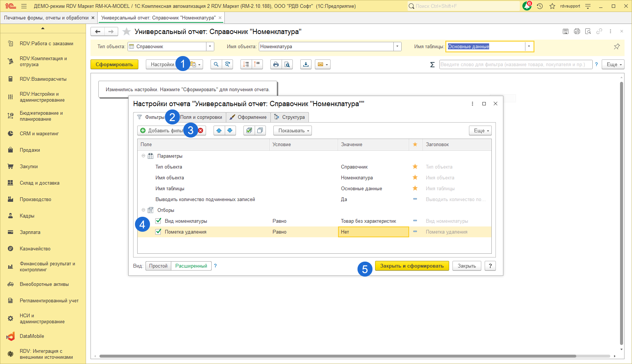Click the vertical scrollbar of report area

click(x=622, y=213)
